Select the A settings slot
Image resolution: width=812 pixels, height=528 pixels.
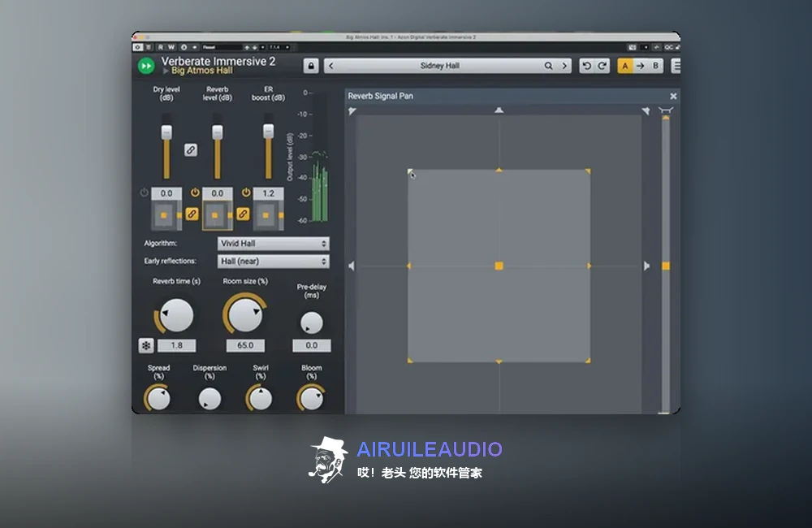(x=625, y=66)
